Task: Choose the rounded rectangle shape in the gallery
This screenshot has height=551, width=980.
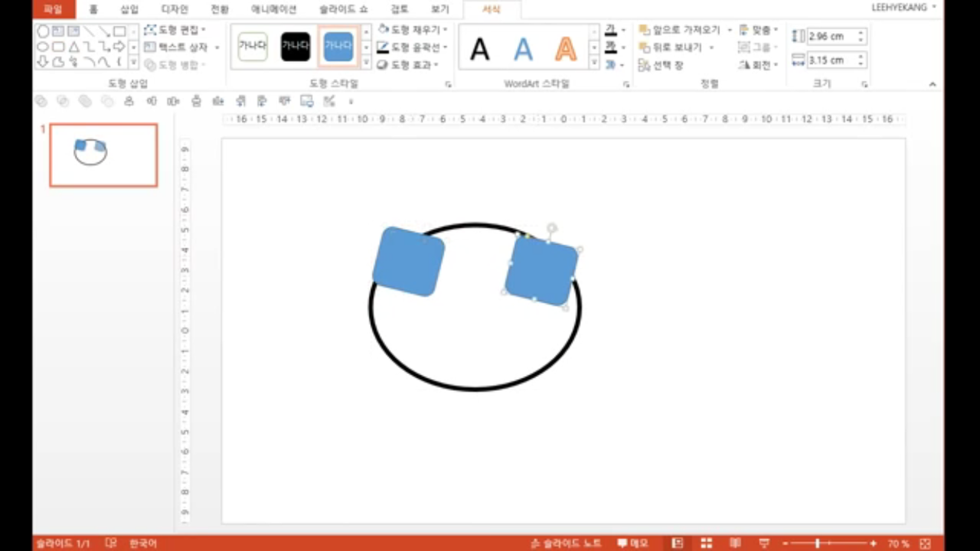Action: tap(58, 47)
